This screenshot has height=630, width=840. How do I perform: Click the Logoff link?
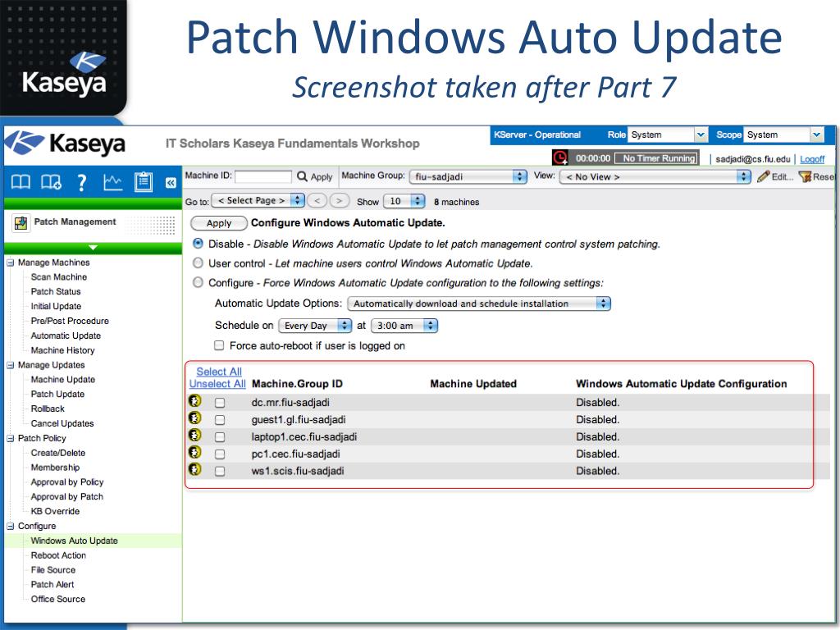(x=812, y=159)
